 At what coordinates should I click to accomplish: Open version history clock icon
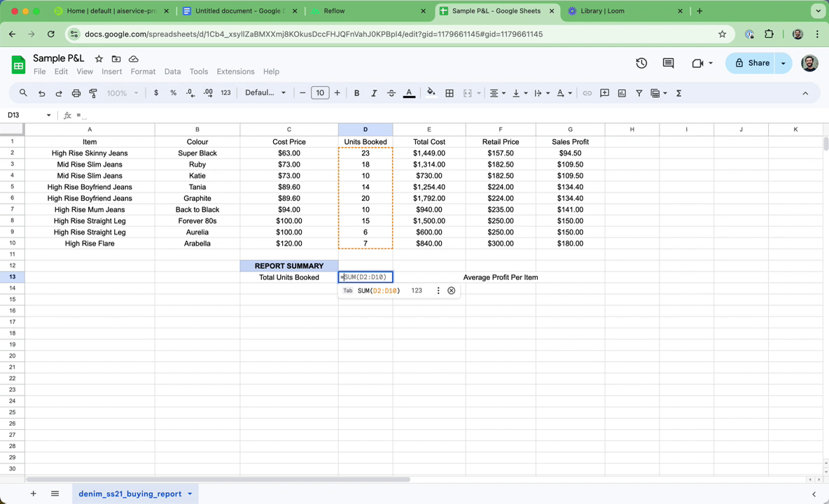641,64
